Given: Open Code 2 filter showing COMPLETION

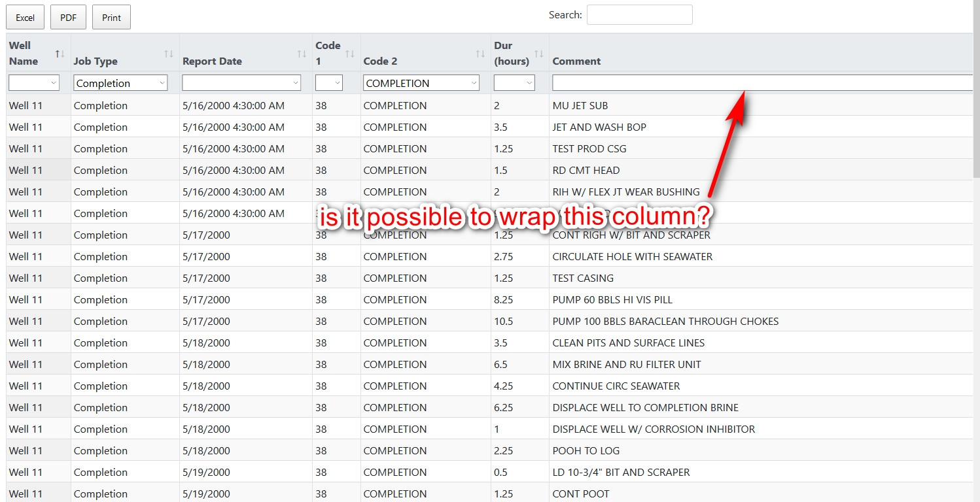Looking at the screenshot, I should tap(421, 83).
